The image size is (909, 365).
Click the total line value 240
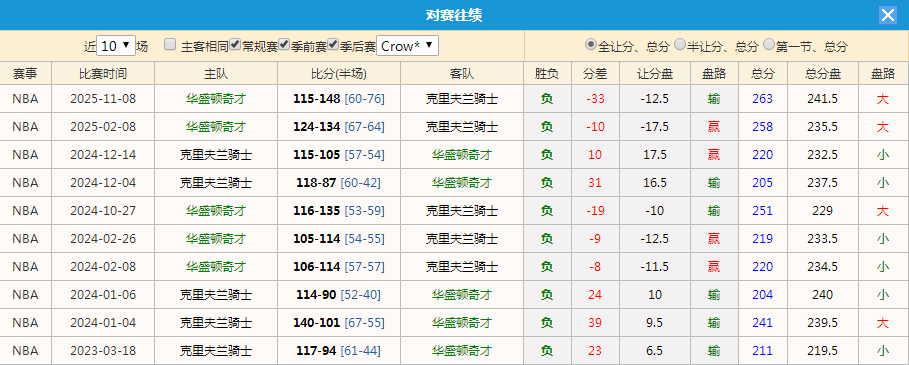pos(823,295)
